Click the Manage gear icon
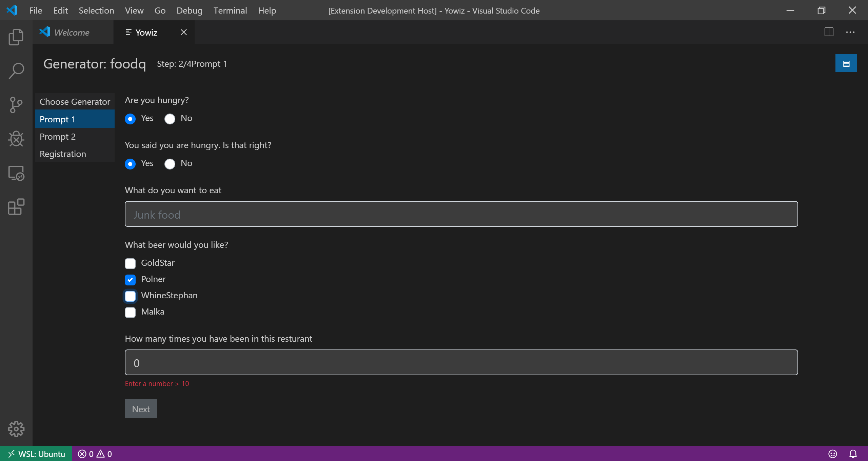 (16, 429)
